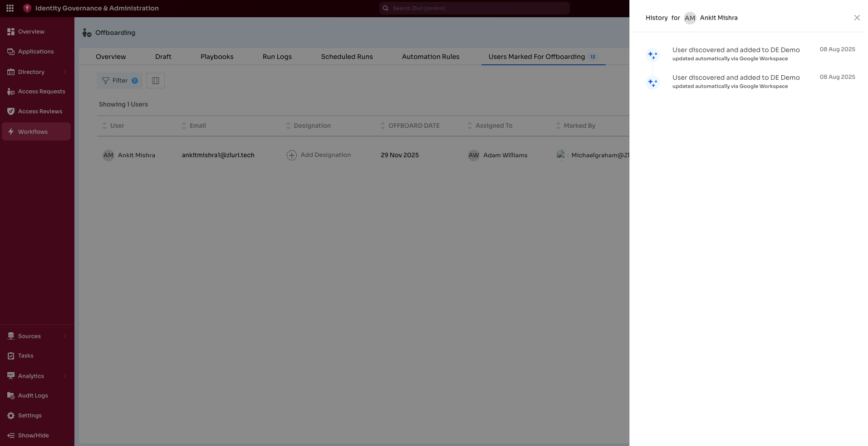Click the Applications icon in the sidebar

click(11, 51)
